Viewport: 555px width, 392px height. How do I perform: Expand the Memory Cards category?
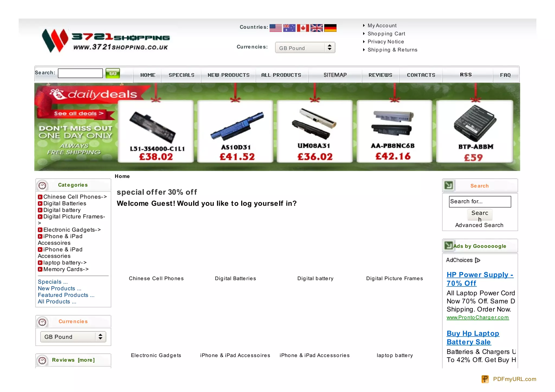[66, 269]
